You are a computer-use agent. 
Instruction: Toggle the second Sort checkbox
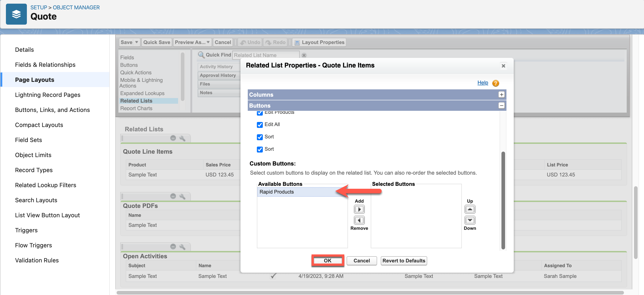point(260,149)
